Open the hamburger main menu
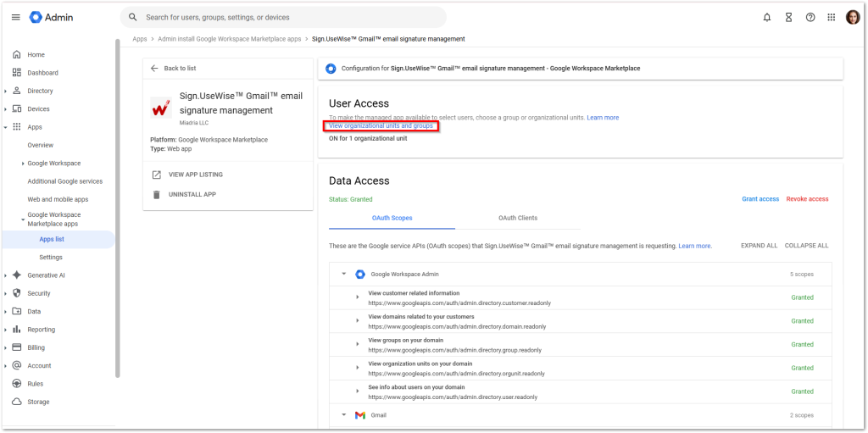 click(15, 17)
